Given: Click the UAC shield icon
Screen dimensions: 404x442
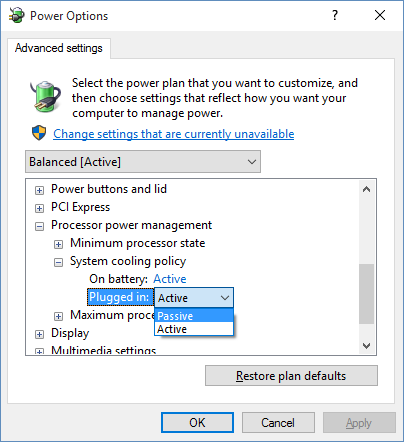Looking at the screenshot, I should click(39, 133).
